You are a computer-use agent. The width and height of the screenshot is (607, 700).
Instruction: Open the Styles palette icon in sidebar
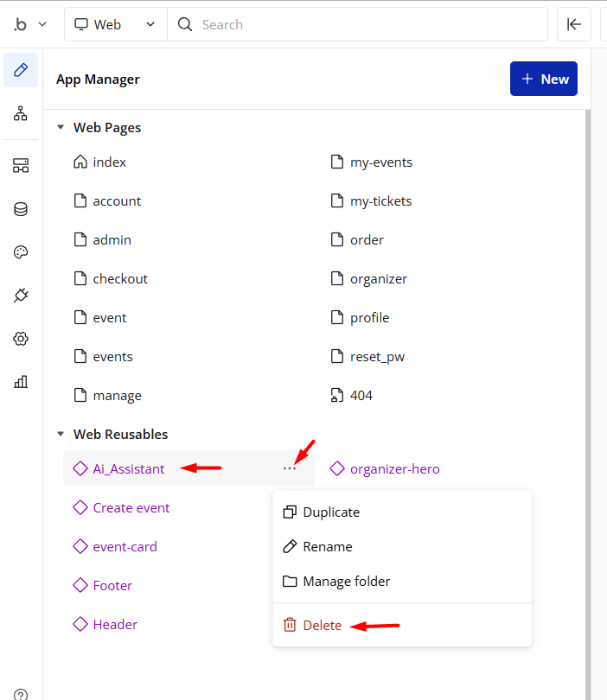[x=21, y=252]
